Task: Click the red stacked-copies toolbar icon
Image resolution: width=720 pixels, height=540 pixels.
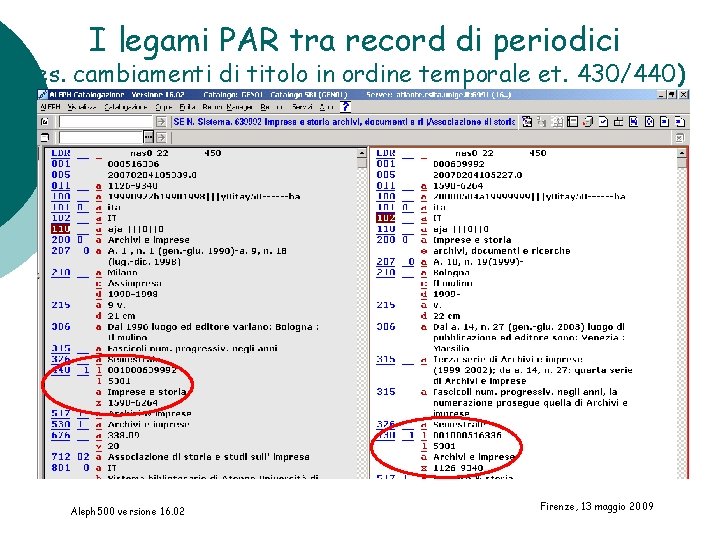Action: [x=588, y=122]
